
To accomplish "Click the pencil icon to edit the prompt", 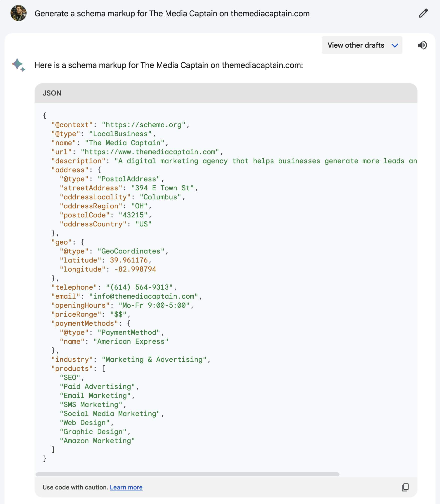I will [423, 13].
